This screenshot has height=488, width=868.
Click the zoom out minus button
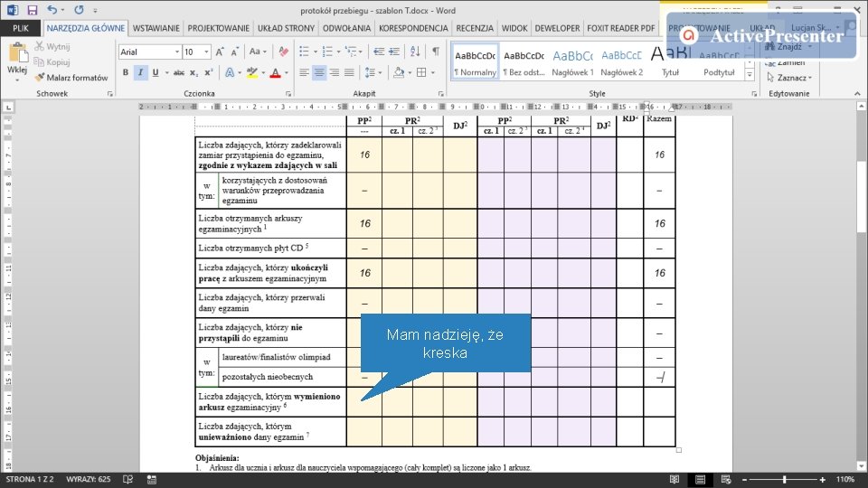pos(744,480)
